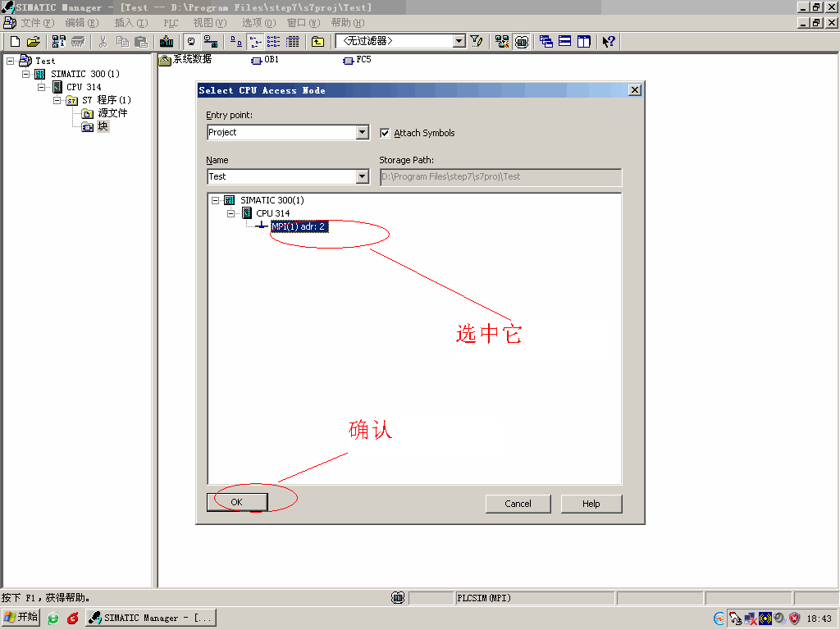The height and width of the screenshot is (630, 840).
Task: Collapse the CPU 314 node in left tree
Action: coord(42,87)
